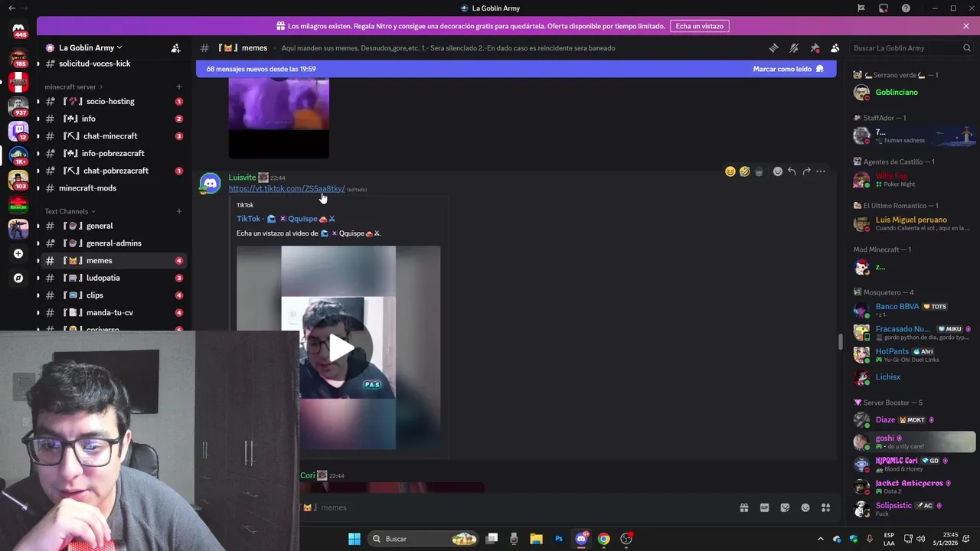Open Chrome from the taskbar

[603, 539]
